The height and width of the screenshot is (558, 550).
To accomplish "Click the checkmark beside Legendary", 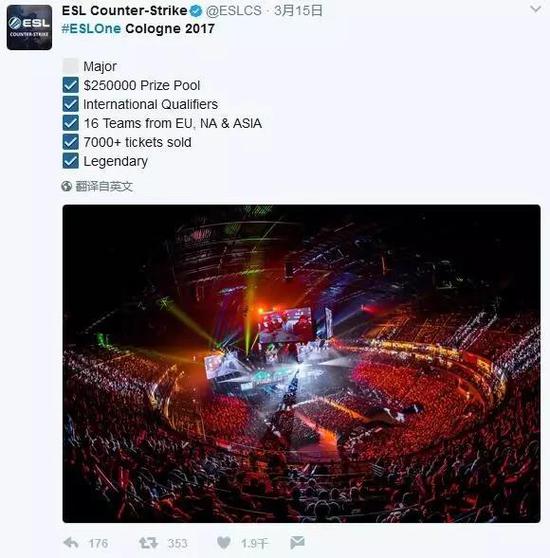I will point(70,161).
